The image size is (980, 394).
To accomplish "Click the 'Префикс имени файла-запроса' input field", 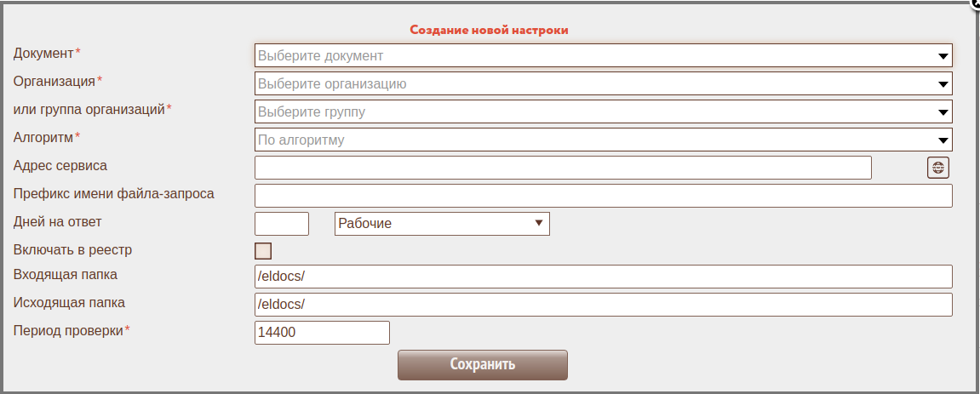I will tap(603, 196).
